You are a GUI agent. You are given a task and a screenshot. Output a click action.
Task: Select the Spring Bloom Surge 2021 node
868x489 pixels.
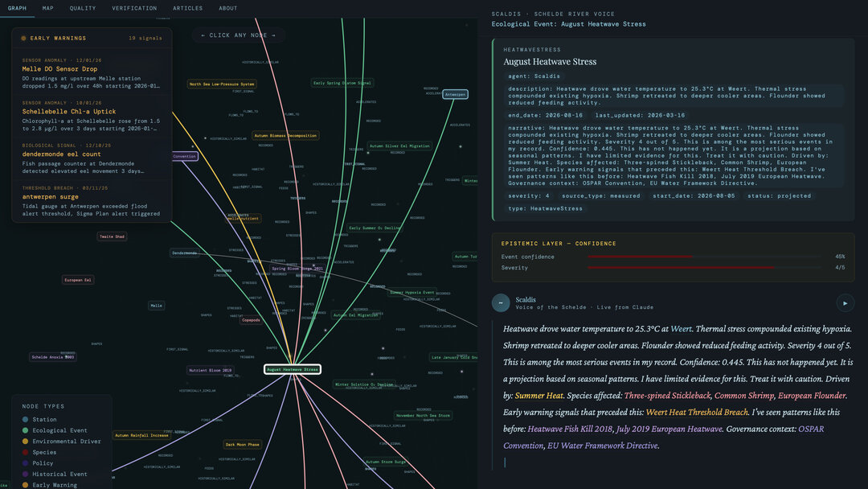click(x=297, y=269)
